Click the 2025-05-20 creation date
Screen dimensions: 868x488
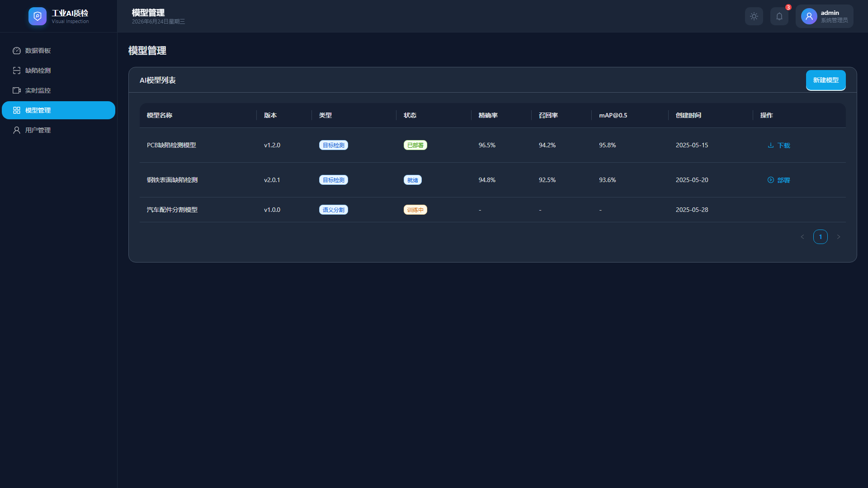tap(692, 180)
